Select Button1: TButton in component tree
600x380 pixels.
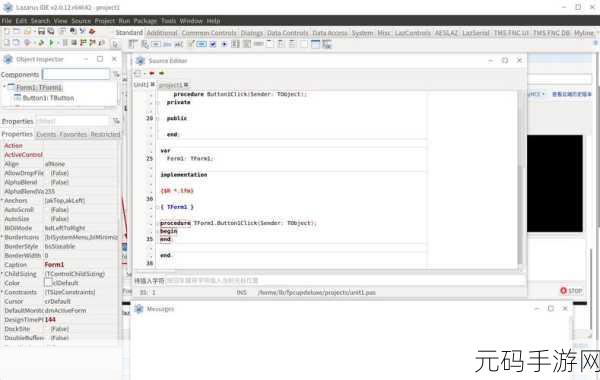[x=48, y=98]
